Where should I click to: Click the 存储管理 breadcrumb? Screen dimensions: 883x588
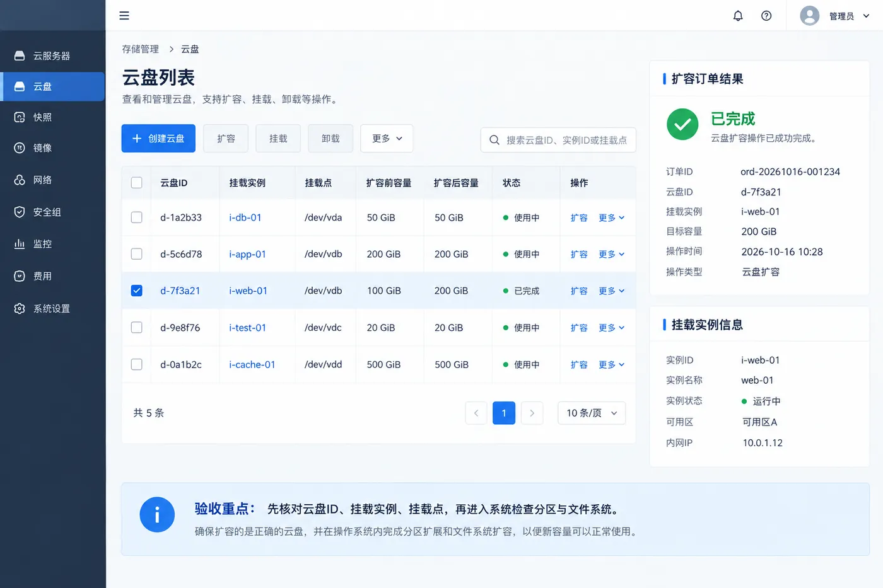(140, 49)
